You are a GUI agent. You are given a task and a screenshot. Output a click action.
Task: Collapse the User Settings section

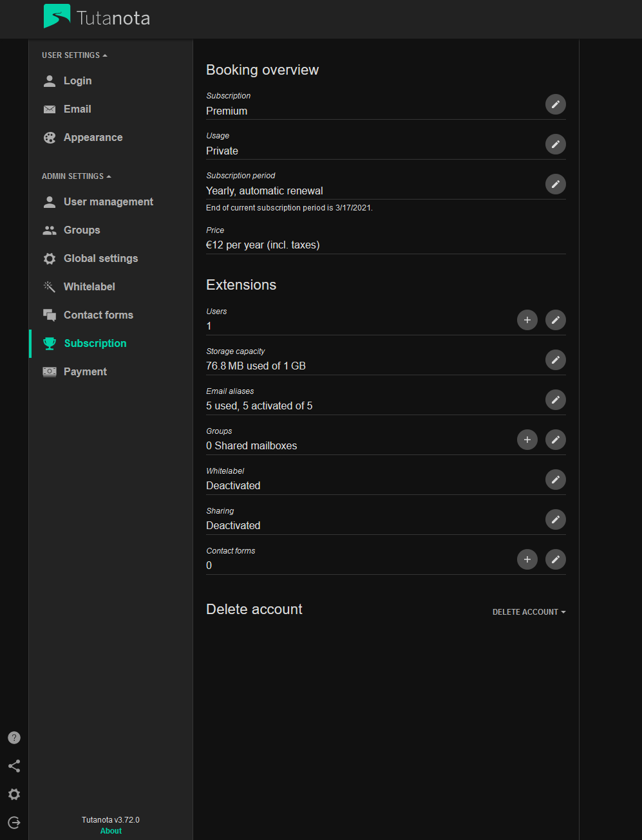coord(75,55)
